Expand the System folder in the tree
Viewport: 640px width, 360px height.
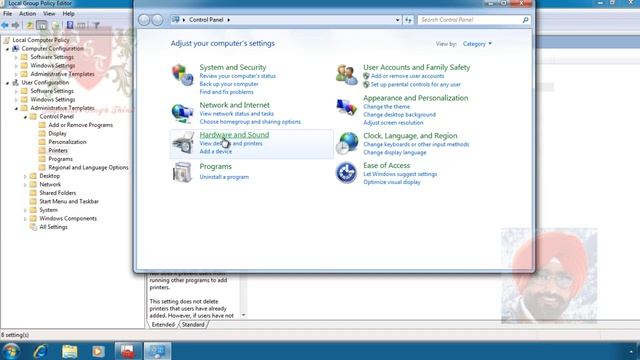pyautogui.click(x=25, y=210)
